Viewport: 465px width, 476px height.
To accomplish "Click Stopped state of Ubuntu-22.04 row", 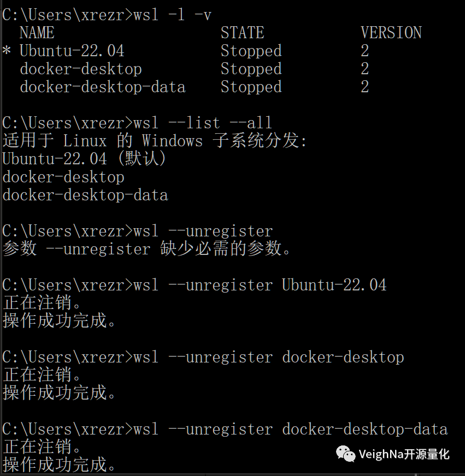I will tap(251, 51).
